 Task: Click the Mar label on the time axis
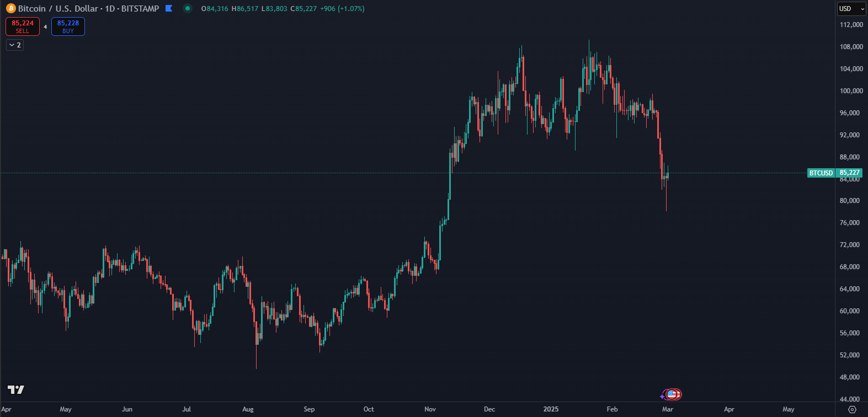click(x=668, y=409)
